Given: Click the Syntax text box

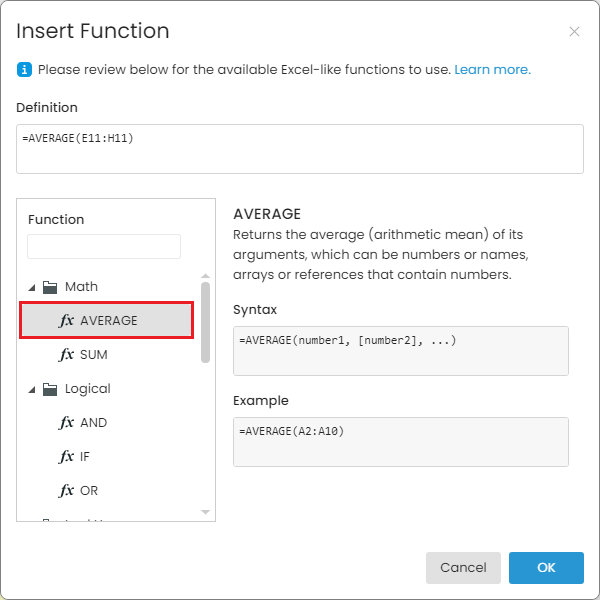Looking at the screenshot, I should click(400, 351).
